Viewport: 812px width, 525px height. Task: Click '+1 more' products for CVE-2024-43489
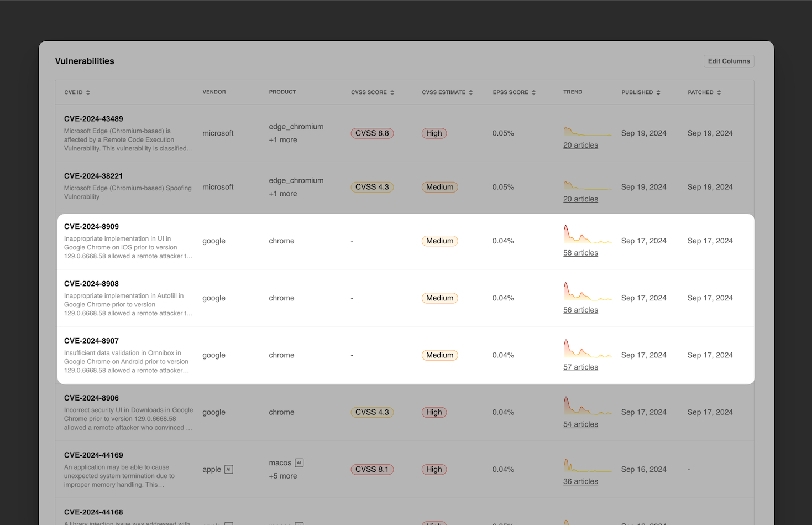[x=283, y=140]
